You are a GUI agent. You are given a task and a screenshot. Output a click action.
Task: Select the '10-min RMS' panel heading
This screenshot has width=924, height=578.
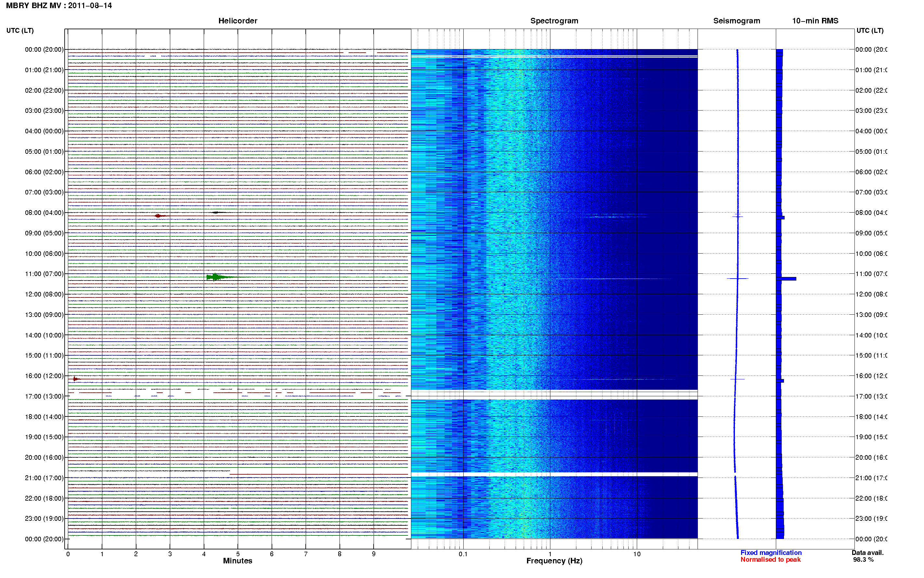(x=815, y=21)
